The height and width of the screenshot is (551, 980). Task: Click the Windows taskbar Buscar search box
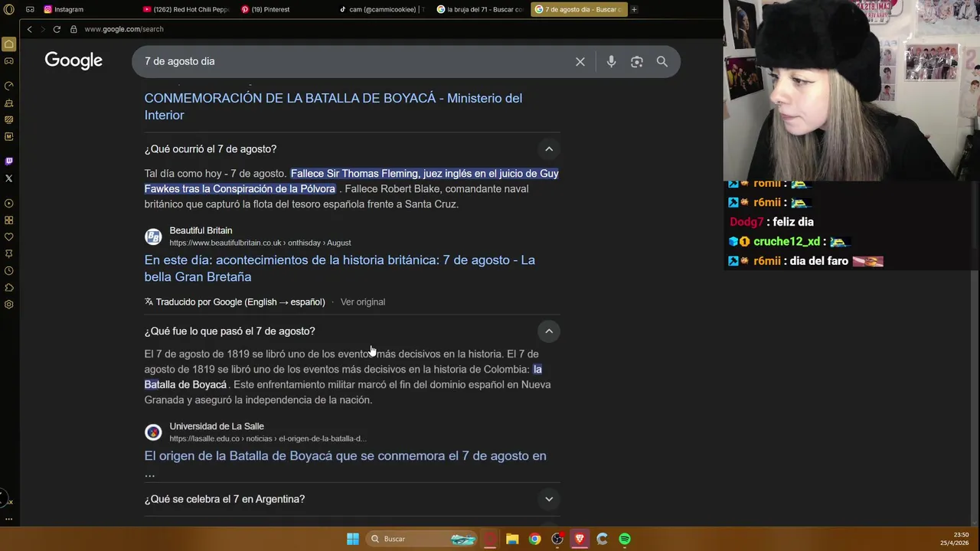pyautogui.click(x=421, y=539)
